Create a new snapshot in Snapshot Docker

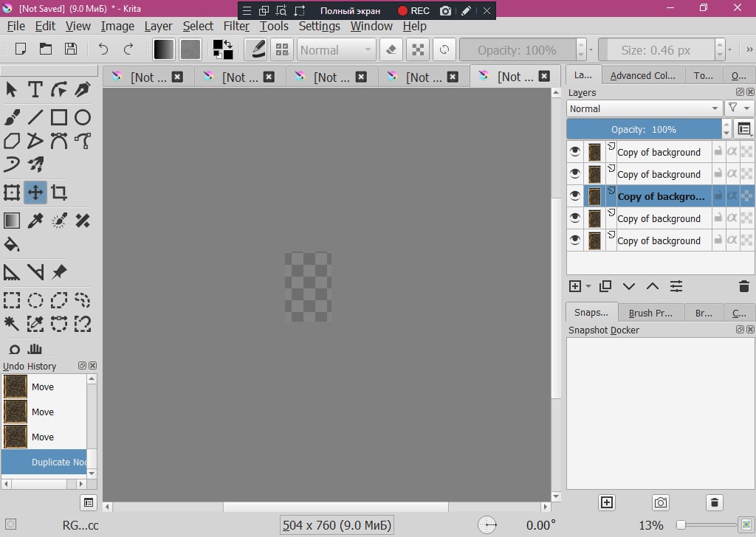[607, 503]
